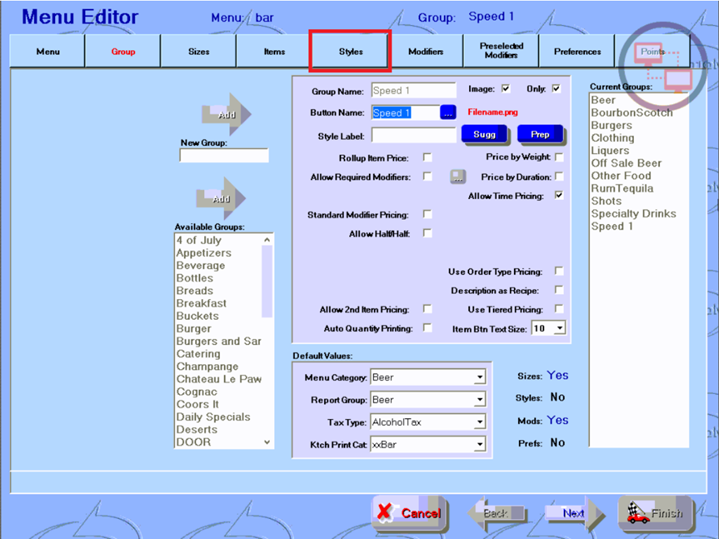Select RumTequila in Current Groups

[x=622, y=188]
